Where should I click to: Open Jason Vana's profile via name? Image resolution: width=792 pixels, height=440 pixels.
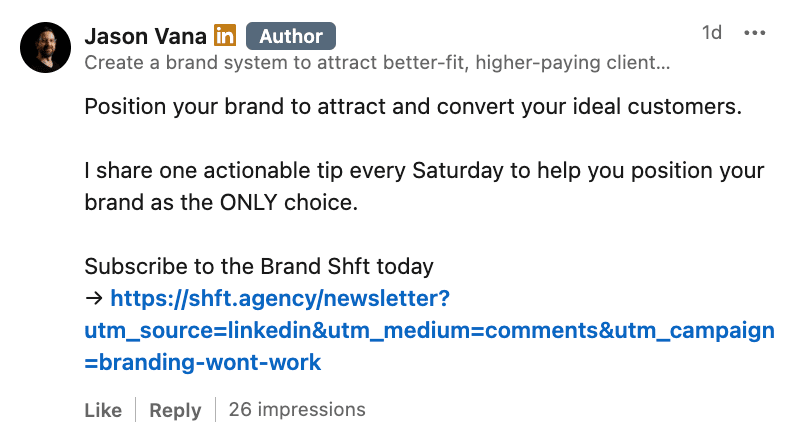pyautogui.click(x=146, y=37)
